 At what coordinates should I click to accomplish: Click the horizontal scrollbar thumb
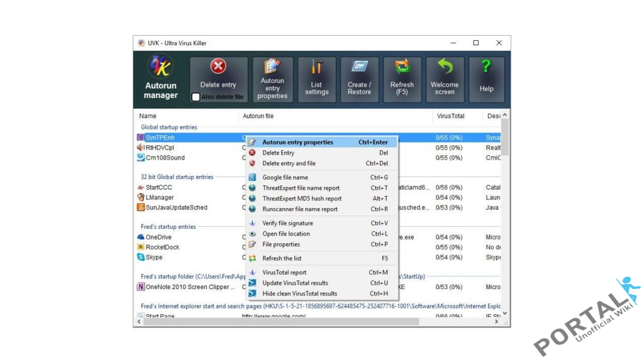click(281, 322)
